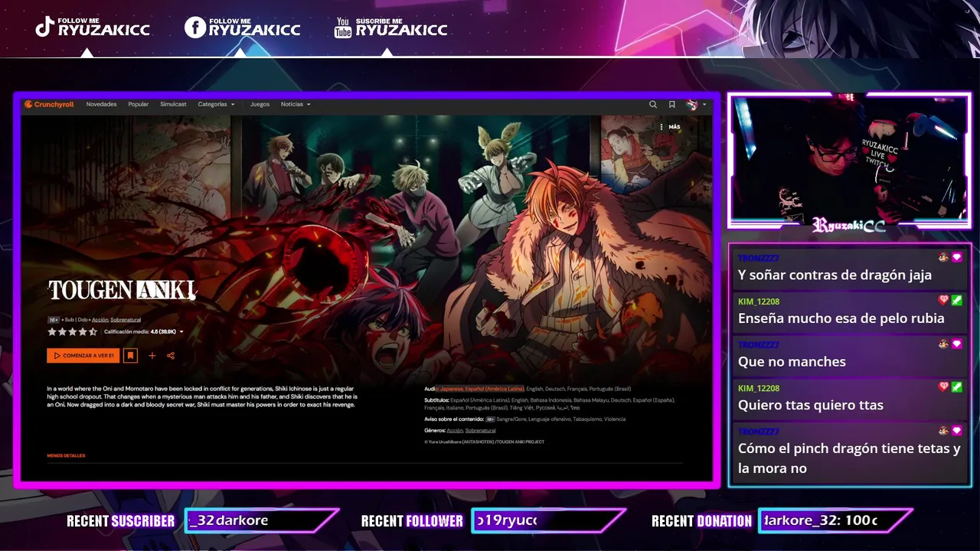Click the TOUGEN ANKI title logo
The height and width of the screenshot is (551, 980).
(122, 290)
